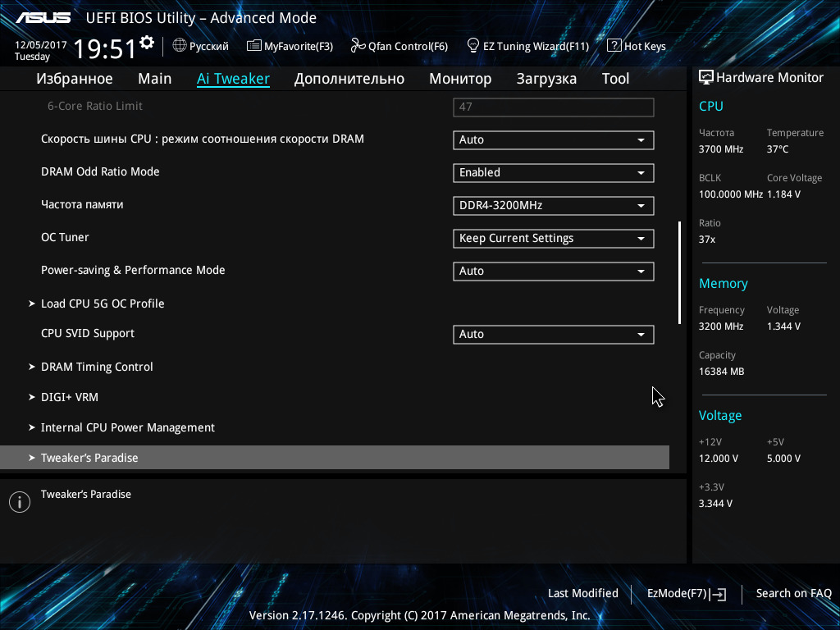Click Search on FAQ link
The image size is (840, 630).
click(x=793, y=594)
